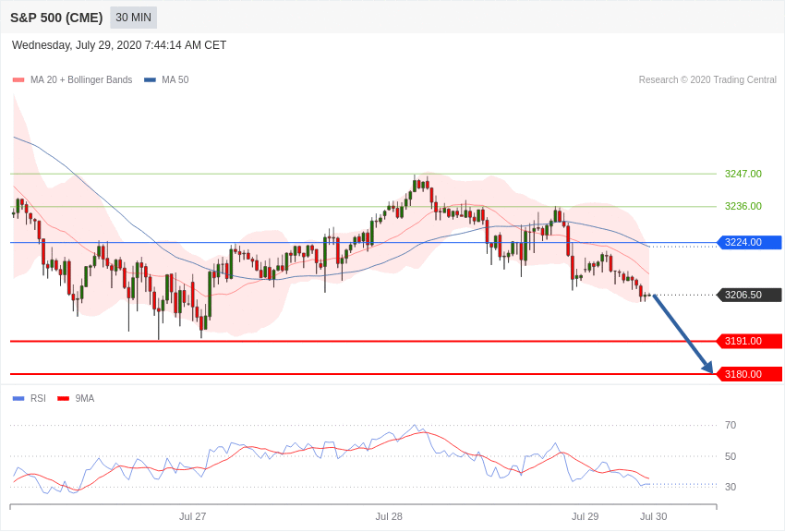Click the Jul 28 date axis label
The image size is (785, 532).
(x=389, y=516)
